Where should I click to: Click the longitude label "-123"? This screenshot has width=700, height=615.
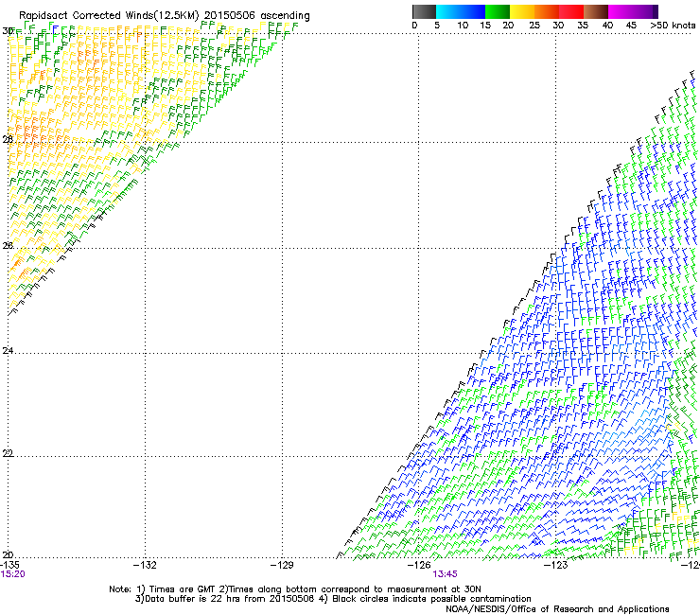pyautogui.click(x=556, y=565)
